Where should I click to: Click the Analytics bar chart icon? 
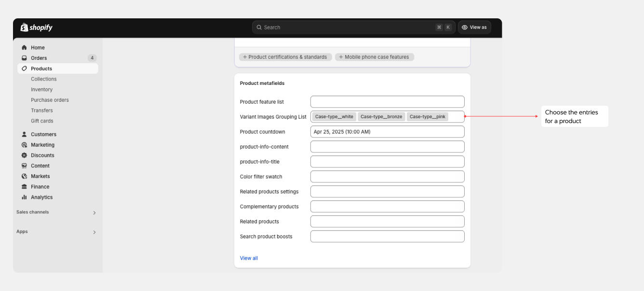click(x=24, y=197)
